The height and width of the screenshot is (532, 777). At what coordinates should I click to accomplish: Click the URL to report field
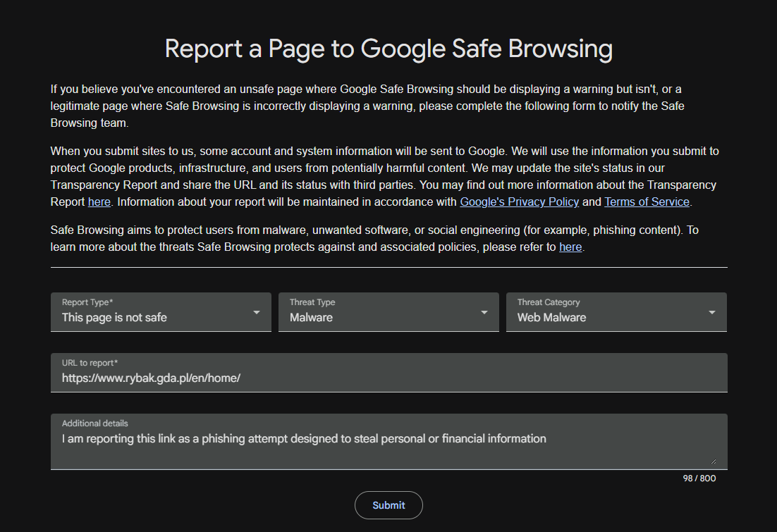(x=389, y=373)
